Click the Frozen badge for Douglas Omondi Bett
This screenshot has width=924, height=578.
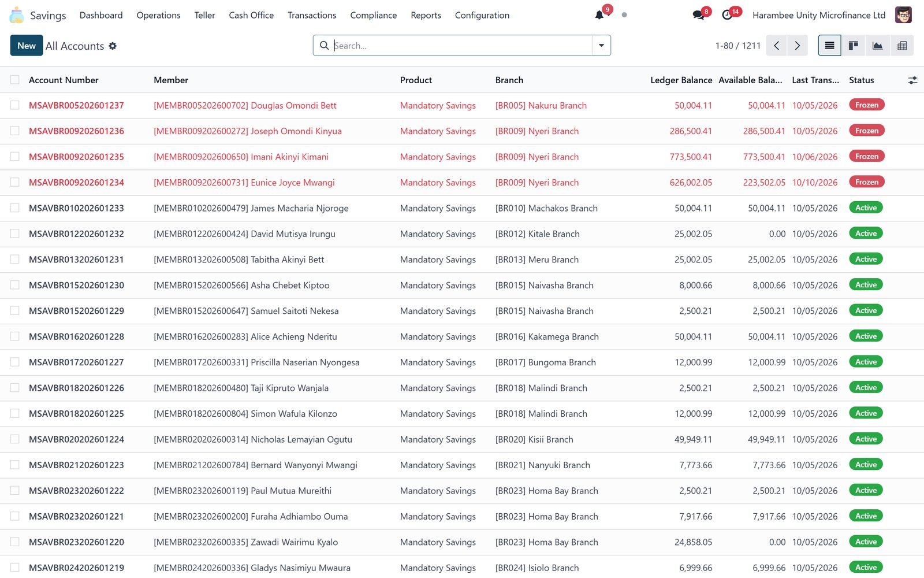(866, 105)
